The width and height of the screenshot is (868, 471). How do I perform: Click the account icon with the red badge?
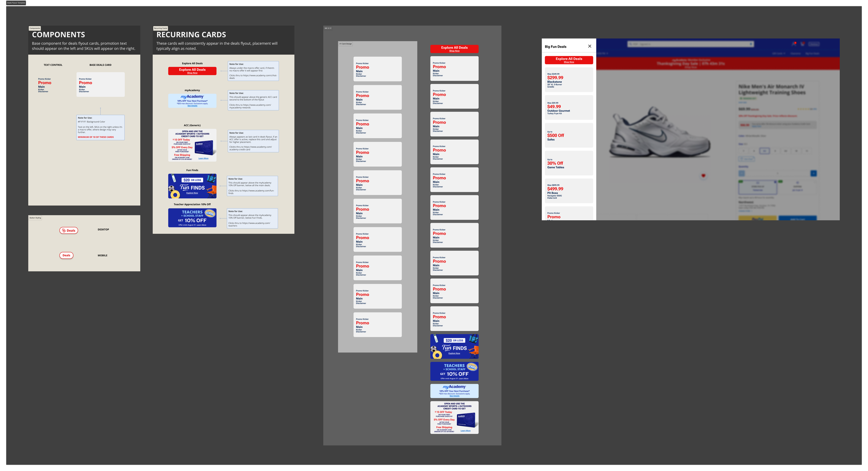(794, 44)
